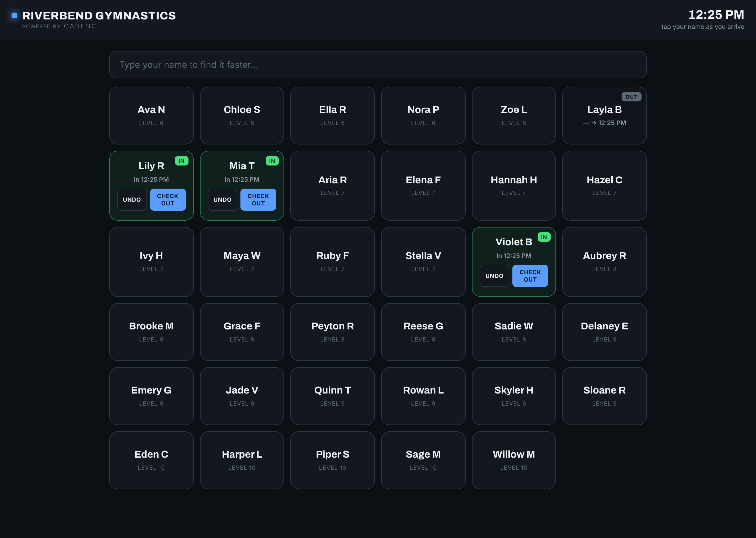Tap the Ava N card

(x=151, y=116)
